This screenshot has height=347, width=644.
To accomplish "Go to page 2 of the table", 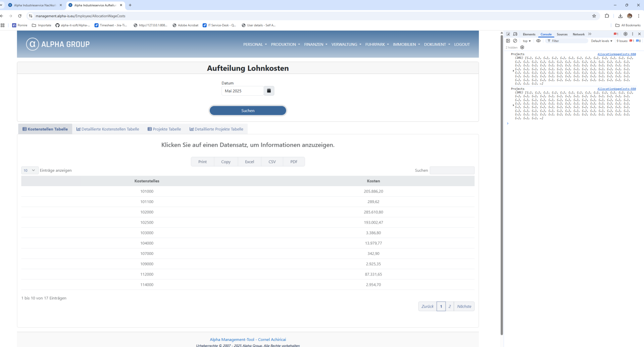I will pos(450,306).
